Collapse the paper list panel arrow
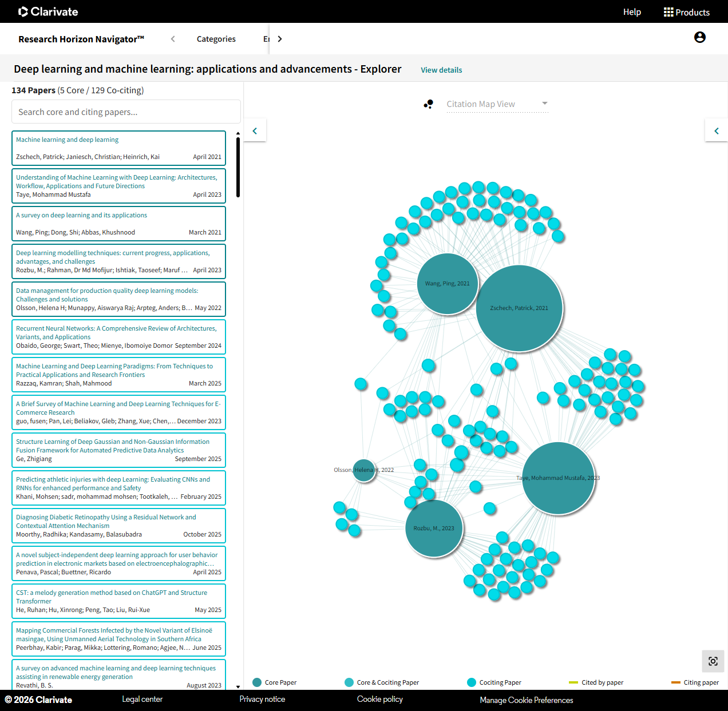 tap(255, 131)
